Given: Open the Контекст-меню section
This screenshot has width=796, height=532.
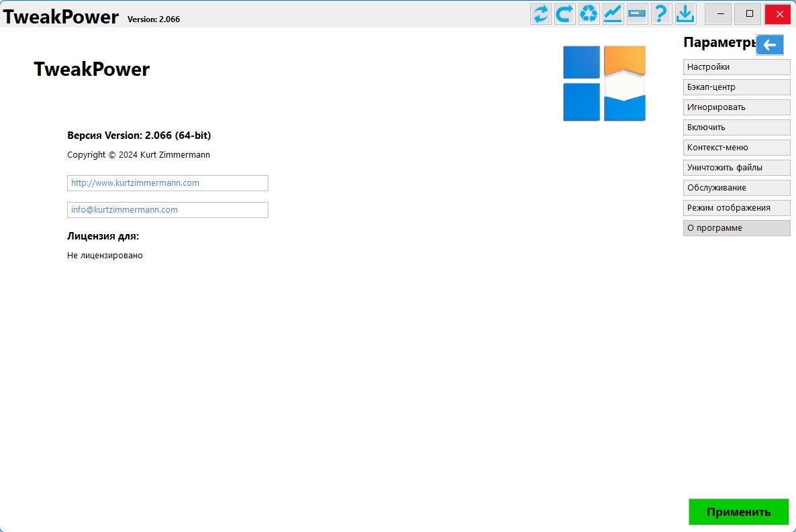Looking at the screenshot, I should [737, 147].
